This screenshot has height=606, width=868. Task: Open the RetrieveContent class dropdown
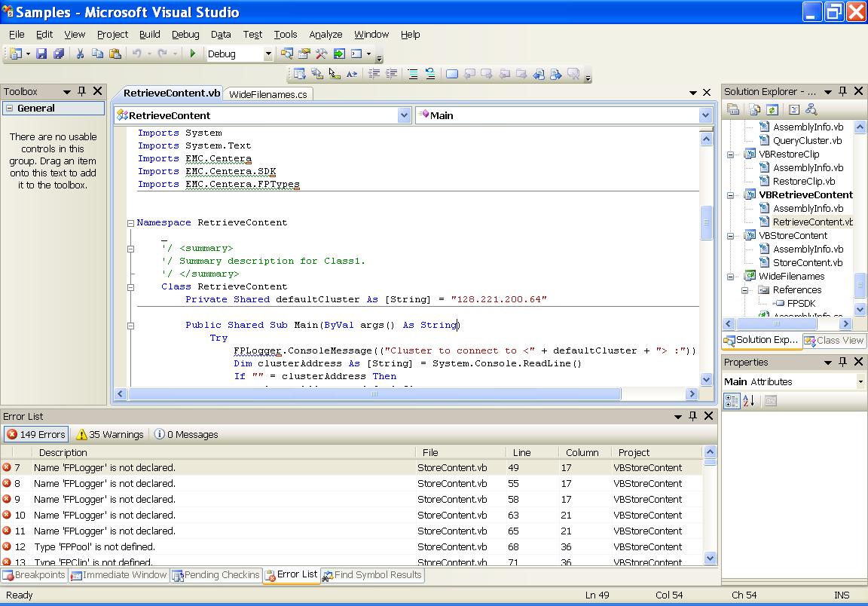click(404, 115)
